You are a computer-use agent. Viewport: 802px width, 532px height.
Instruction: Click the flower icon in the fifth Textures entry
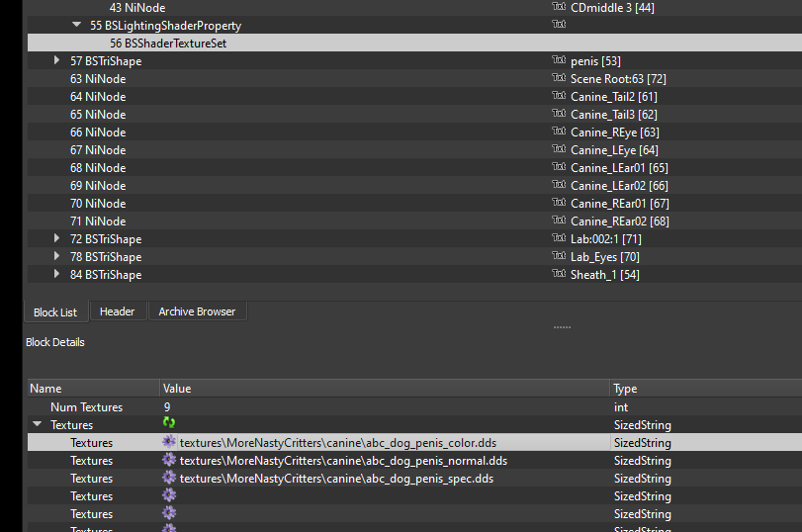click(x=169, y=513)
